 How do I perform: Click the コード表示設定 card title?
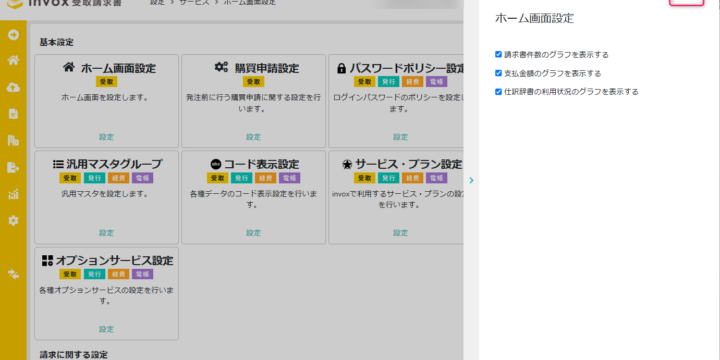pyautogui.click(x=261, y=164)
